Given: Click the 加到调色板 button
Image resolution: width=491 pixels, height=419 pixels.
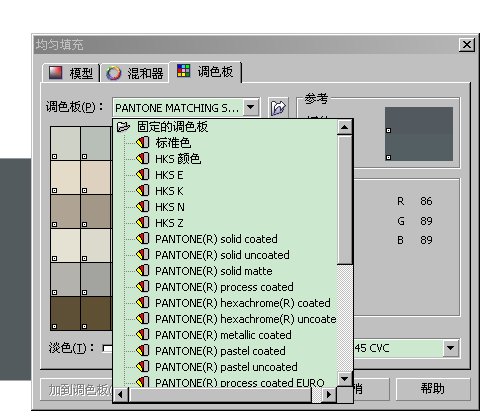Looking at the screenshot, I should 77,389.
